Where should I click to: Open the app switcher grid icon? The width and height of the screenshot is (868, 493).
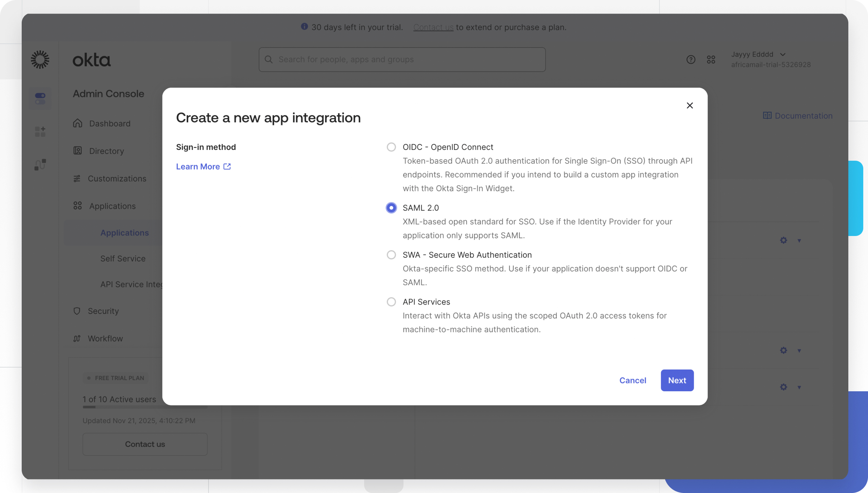[711, 60]
